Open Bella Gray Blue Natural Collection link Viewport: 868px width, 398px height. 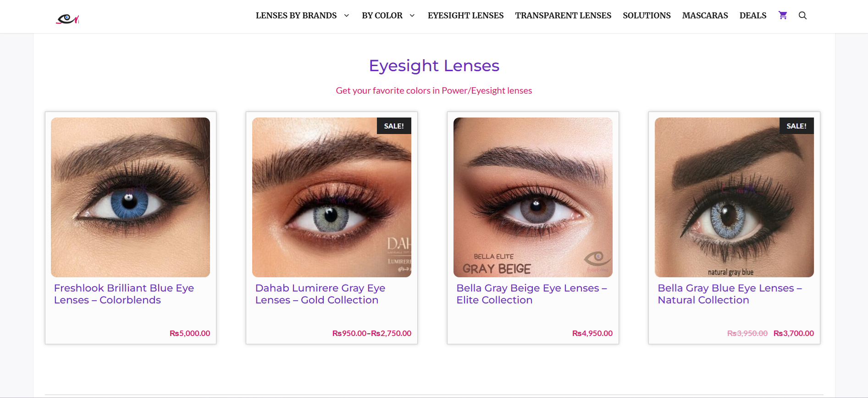[730, 294]
